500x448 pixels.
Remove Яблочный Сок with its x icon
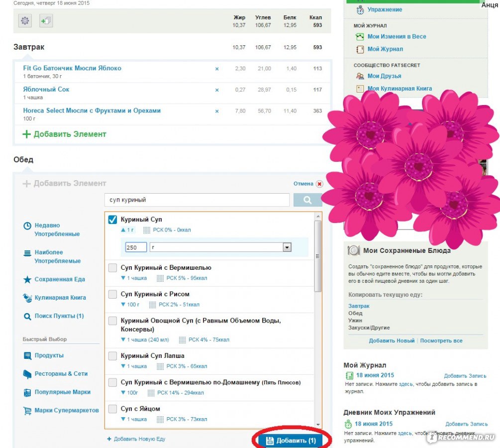(x=216, y=90)
